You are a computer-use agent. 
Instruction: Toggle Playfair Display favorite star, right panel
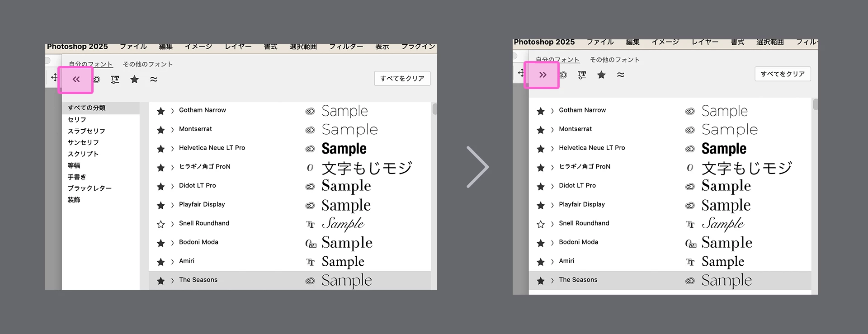click(541, 206)
